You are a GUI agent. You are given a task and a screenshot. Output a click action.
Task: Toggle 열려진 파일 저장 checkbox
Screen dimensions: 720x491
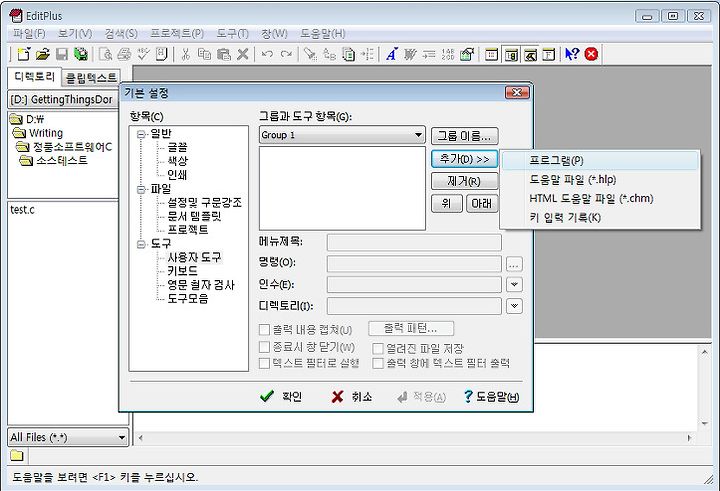click(378, 349)
